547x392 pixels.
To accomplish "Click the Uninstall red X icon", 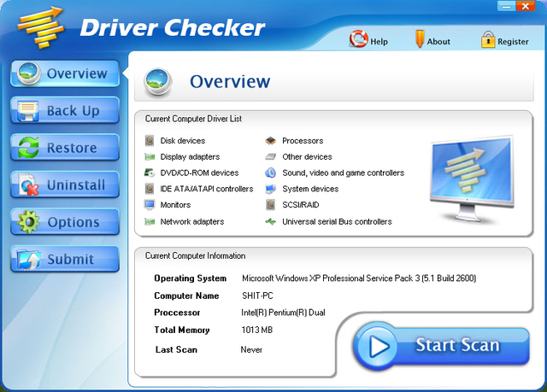I will (29, 185).
